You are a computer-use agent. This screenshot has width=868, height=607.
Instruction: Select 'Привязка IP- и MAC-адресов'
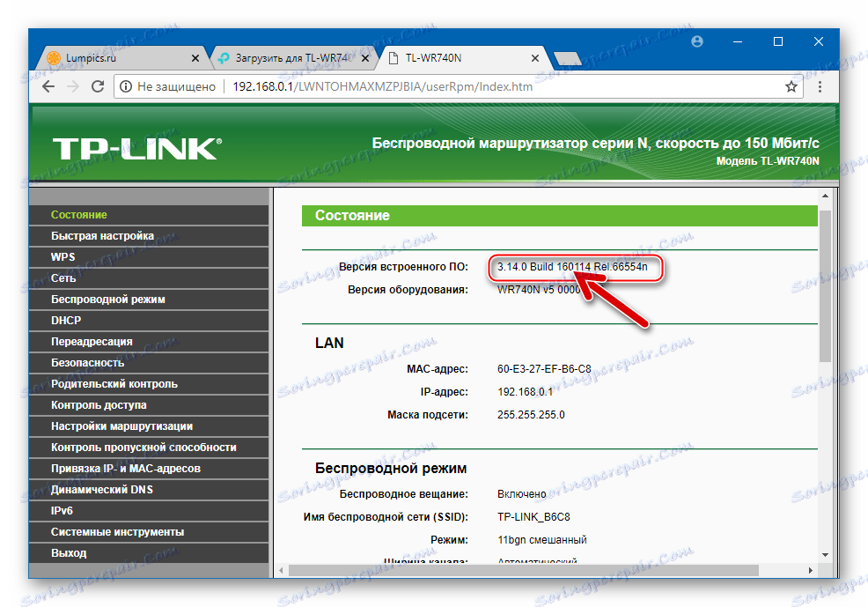pos(149,469)
